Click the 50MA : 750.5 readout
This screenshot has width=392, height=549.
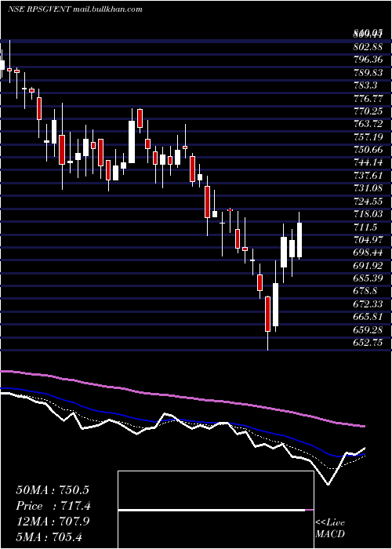point(53,490)
